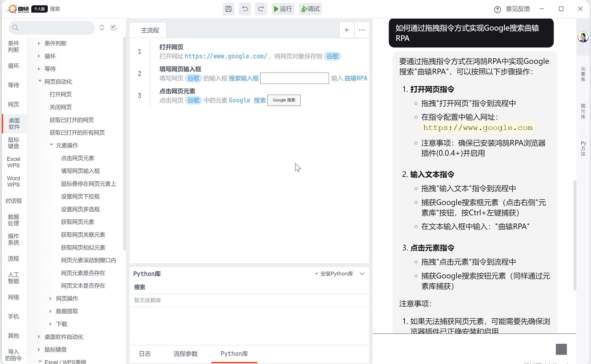Open the 流程参数 tab
The height and width of the screenshot is (364, 591).
(186, 353)
